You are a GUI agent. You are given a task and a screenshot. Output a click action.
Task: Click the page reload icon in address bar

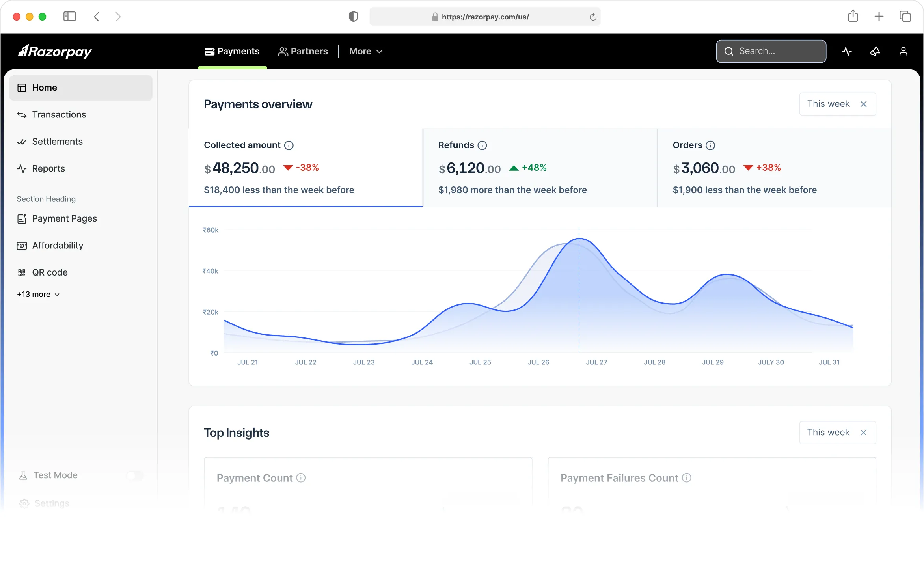coord(592,17)
